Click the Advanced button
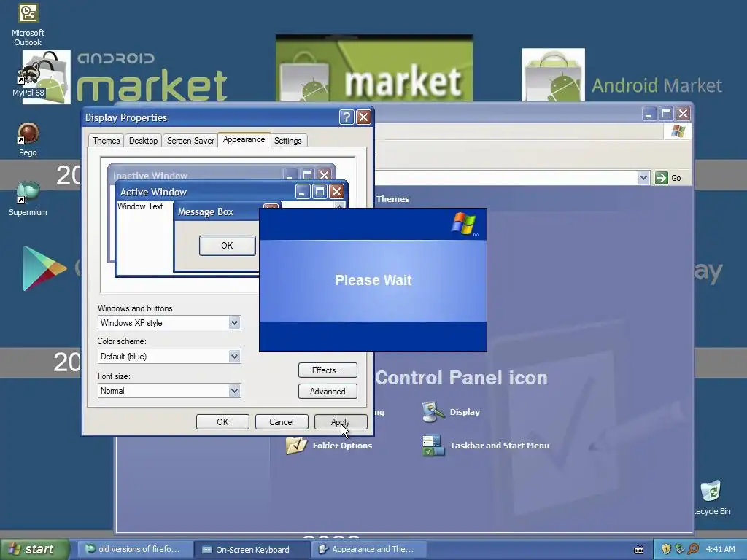 point(328,391)
